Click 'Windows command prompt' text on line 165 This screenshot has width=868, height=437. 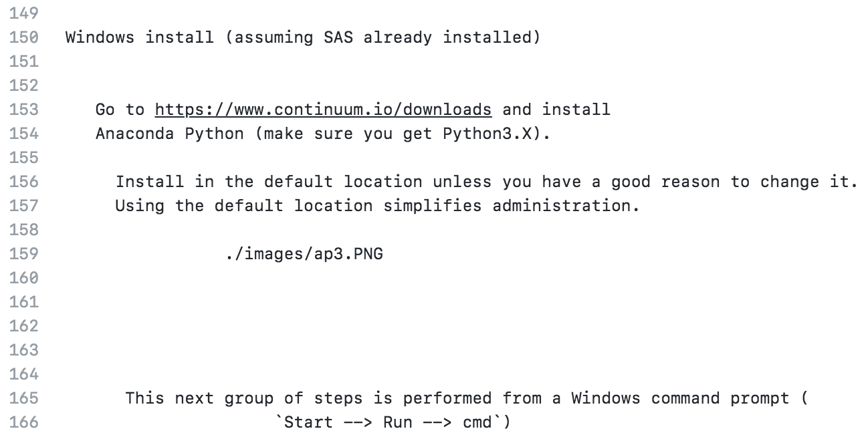679,398
